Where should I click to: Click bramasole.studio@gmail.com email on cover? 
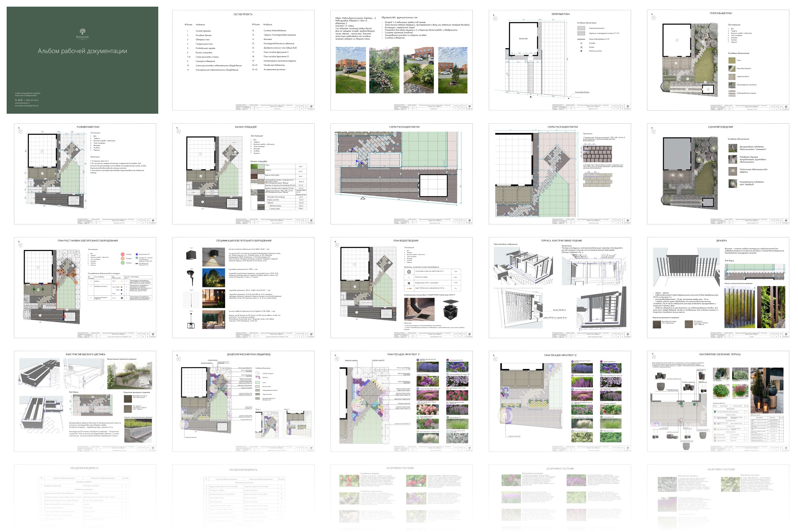point(27,105)
